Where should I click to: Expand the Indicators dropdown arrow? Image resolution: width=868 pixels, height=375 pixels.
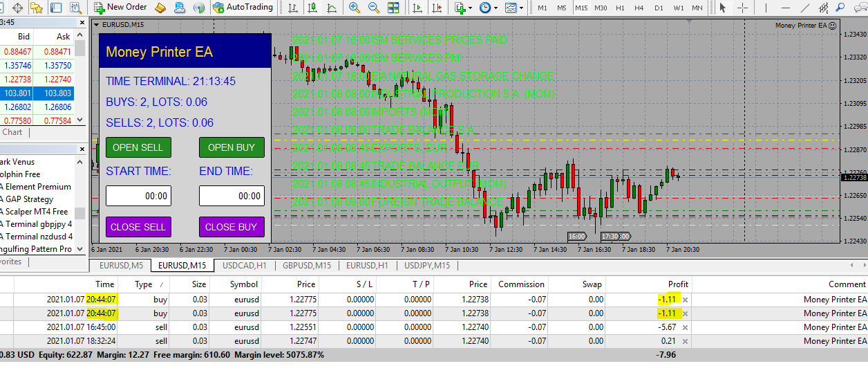click(470, 8)
